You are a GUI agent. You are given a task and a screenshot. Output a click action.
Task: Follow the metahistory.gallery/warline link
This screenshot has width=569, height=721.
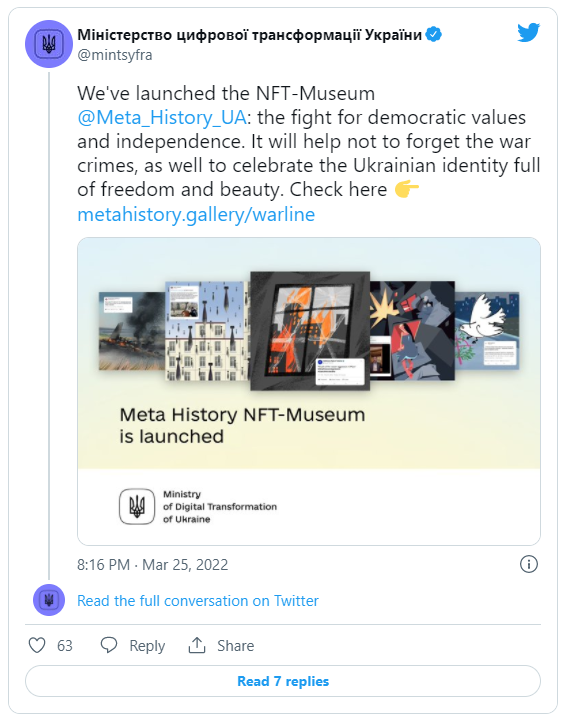[196, 214]
